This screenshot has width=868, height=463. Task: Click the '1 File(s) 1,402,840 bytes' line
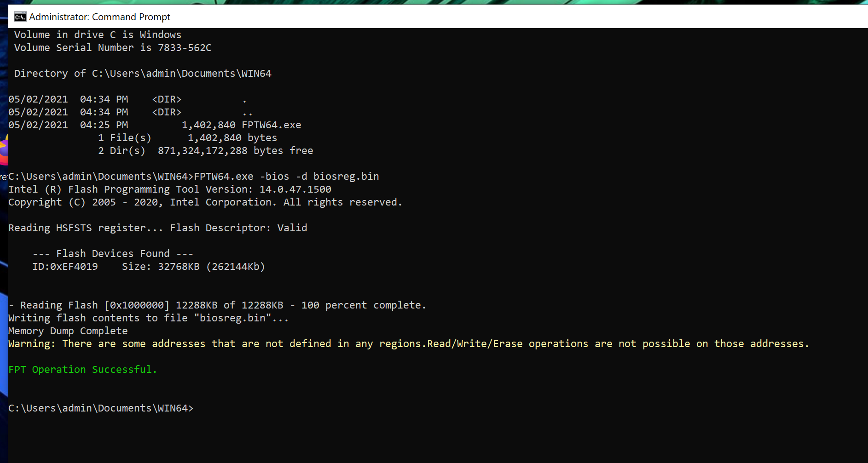tap(187, 138)
